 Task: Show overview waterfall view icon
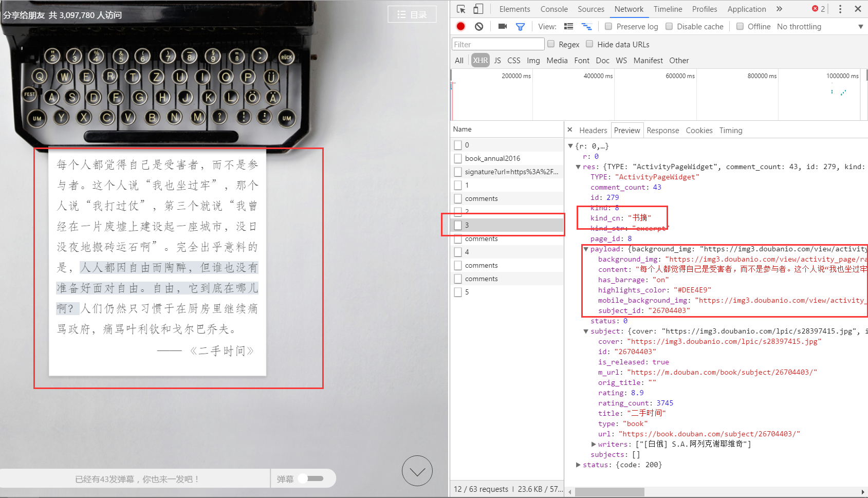point(586,26)
